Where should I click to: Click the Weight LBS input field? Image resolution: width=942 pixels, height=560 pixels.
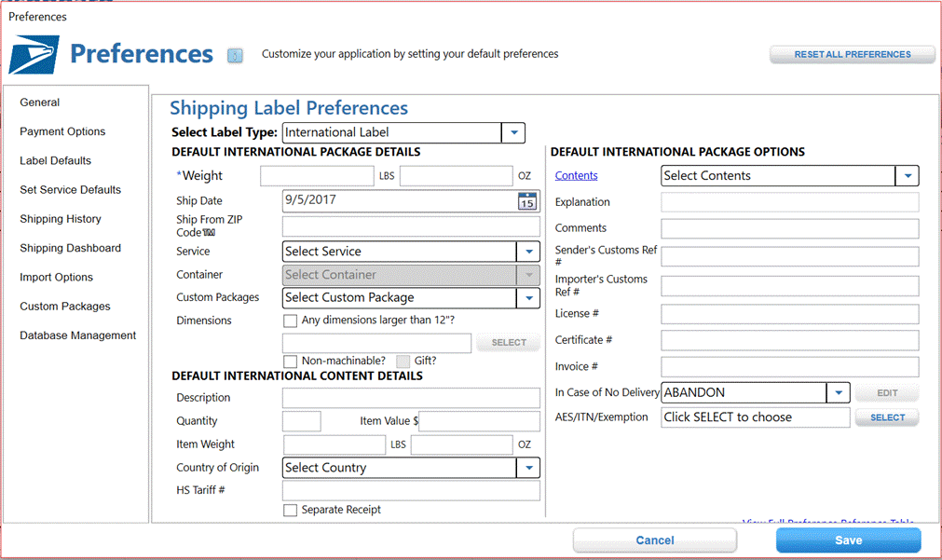(317, 176)
